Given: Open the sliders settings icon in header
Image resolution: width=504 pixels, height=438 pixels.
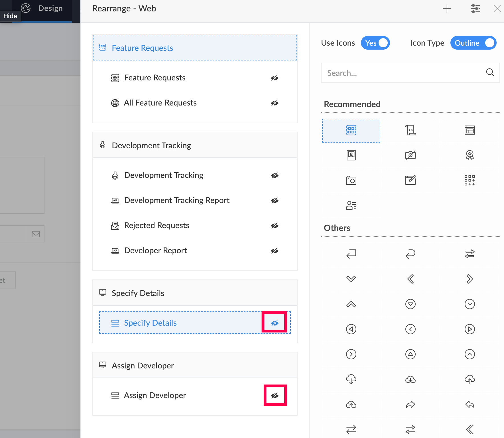Looking at the screenshot, I should 475,9.
